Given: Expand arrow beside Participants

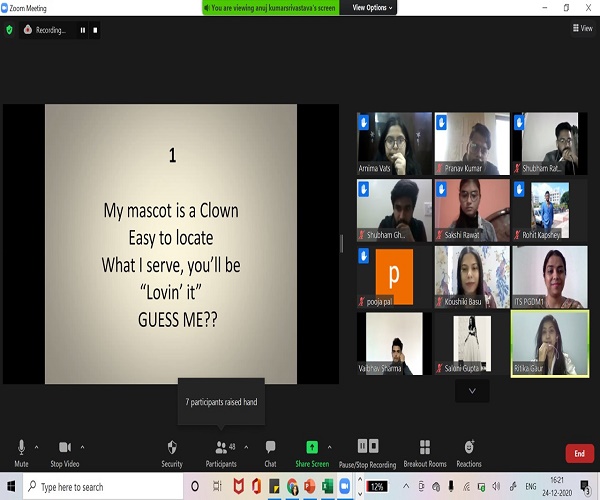Looking at the screenshot, I should point(246,447).
